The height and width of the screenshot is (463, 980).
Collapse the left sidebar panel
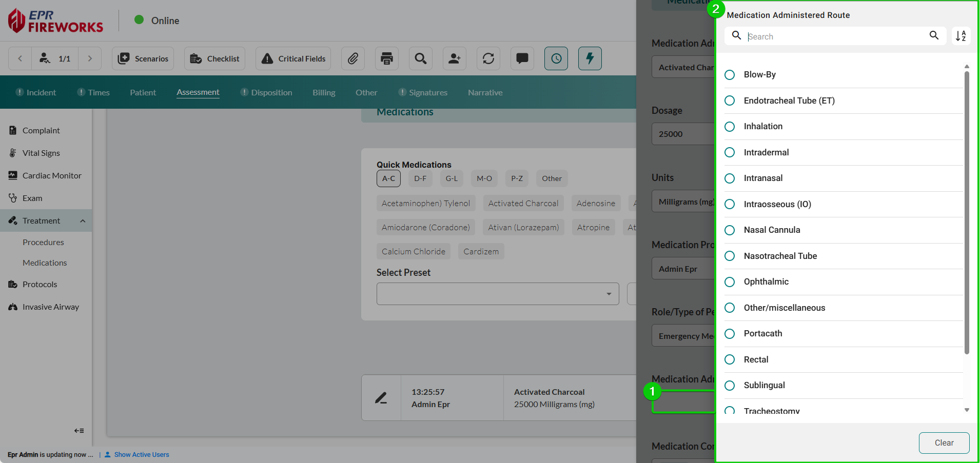[79, 431]
